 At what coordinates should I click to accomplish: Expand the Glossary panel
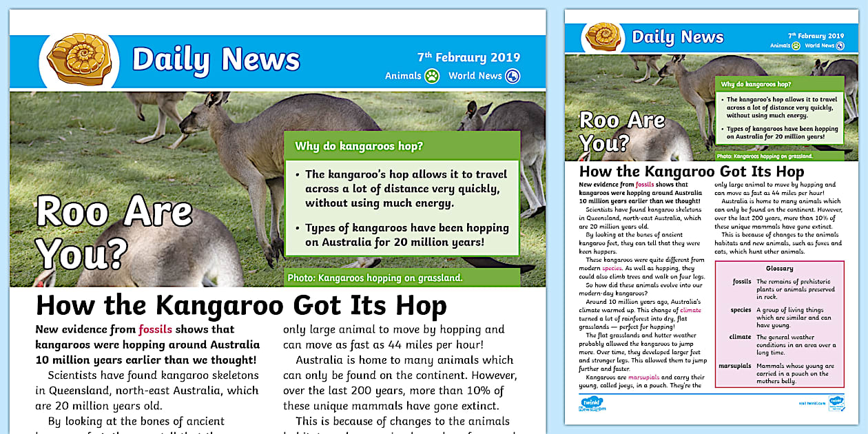778,324
